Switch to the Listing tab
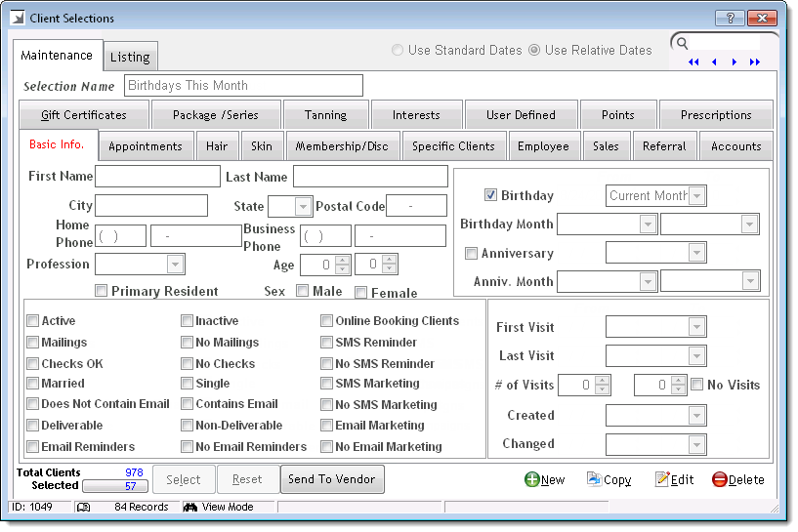Viewport: 798px width, 532px height. pyautogui.click(x=130, y=57)
